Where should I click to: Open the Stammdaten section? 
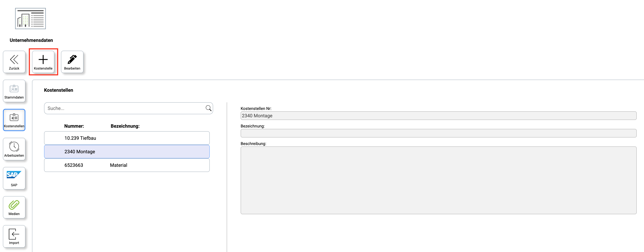[x=14, y=91]
